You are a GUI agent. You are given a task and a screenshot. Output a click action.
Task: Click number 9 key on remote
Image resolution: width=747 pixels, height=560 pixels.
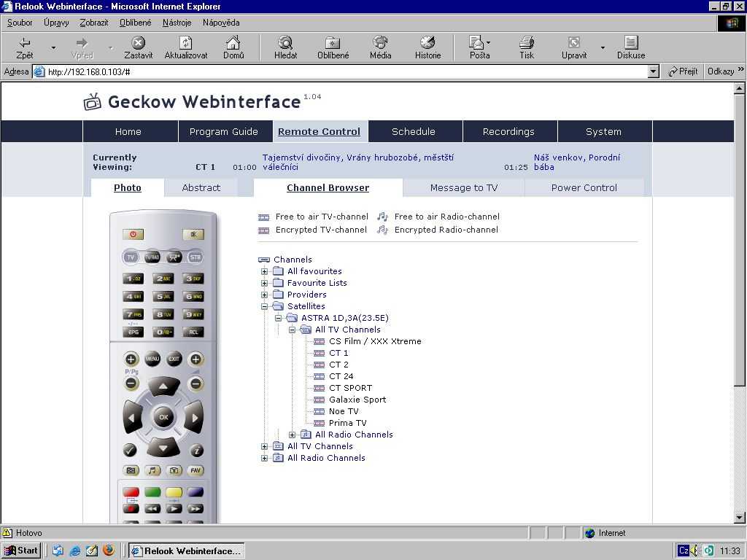click(193, 314)
